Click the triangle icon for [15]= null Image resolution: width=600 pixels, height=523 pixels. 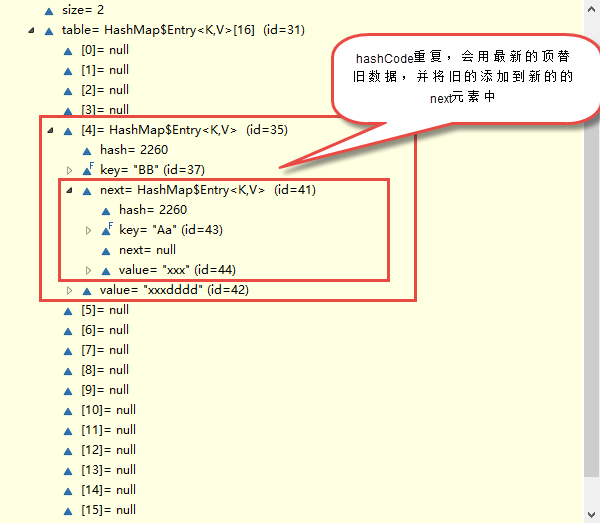point(68,511)
